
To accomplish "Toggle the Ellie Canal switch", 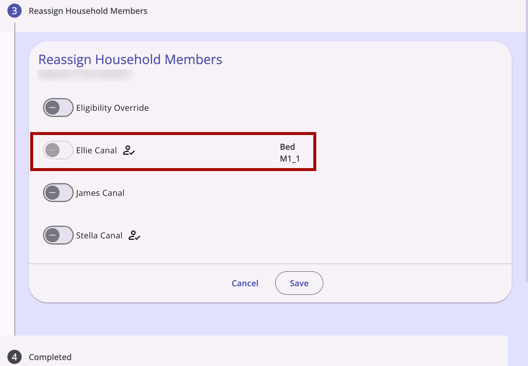I will pos(58,150).
